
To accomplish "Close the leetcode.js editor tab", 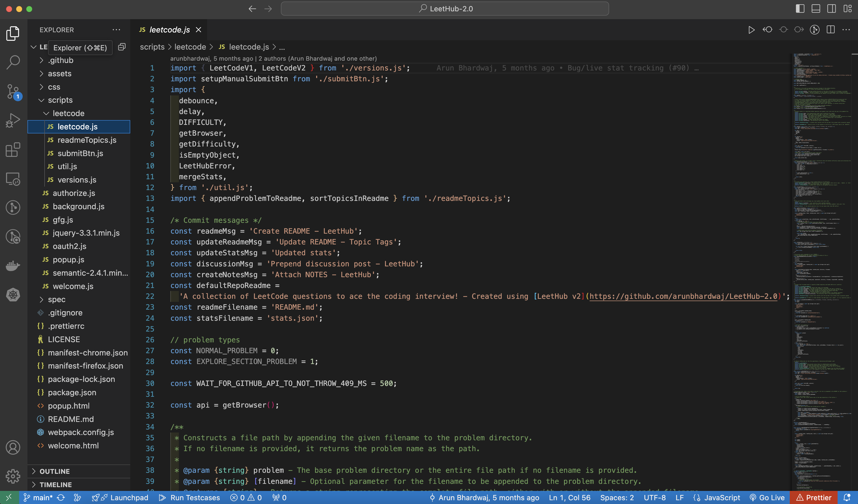I will [x=199, y=30].
